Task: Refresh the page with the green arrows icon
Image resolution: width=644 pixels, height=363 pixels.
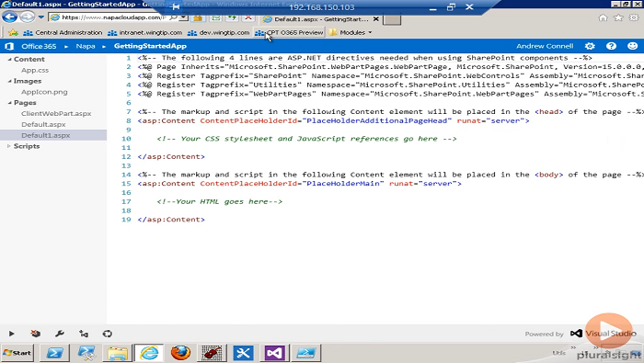Action: (x=233, y=18)
